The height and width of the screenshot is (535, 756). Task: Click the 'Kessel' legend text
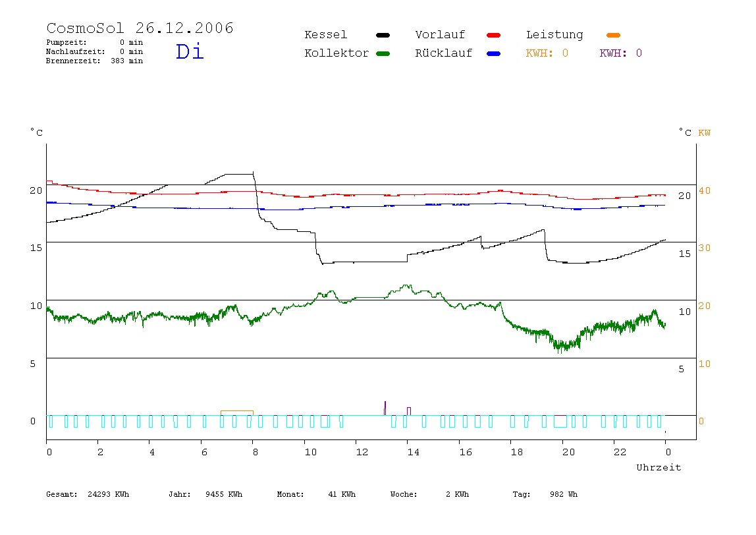[x=326, y=35]
